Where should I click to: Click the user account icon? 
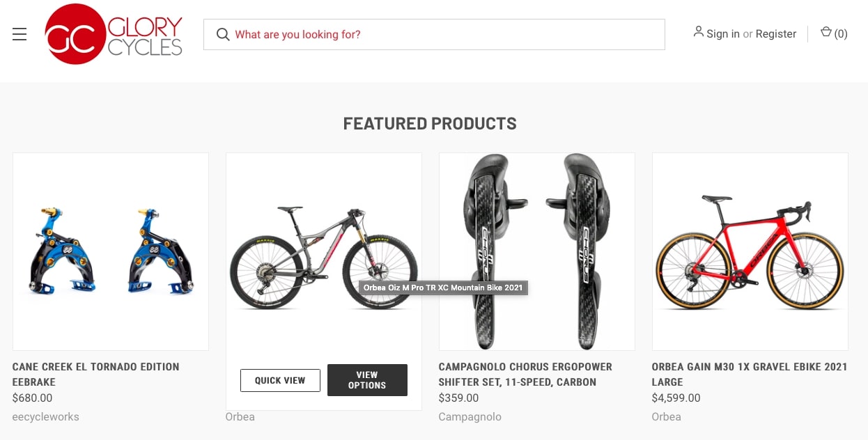click(698, 32)
